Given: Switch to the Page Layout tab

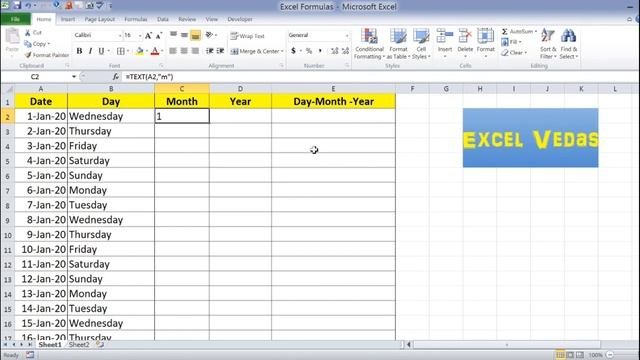Looking at the screenshot, I should tap(100, 19).
